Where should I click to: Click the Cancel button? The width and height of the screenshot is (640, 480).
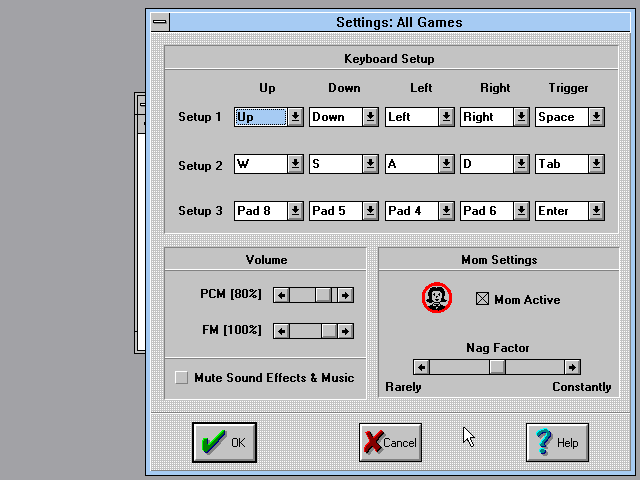(390, 443)
